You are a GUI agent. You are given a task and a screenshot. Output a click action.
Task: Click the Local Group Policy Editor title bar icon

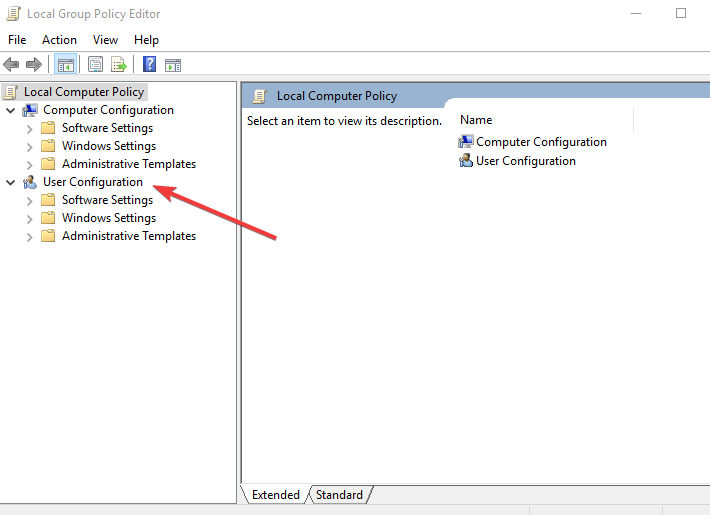(x=13, y=14)
